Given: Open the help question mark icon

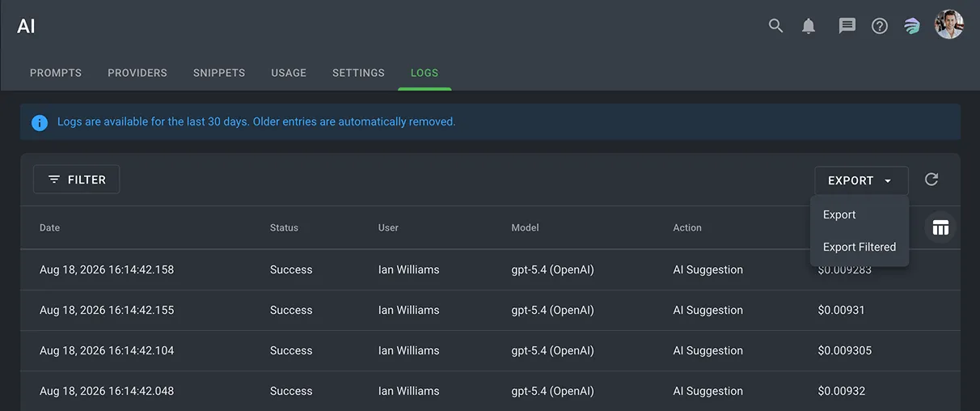Looking at the screenshot, I should point(880,26).
